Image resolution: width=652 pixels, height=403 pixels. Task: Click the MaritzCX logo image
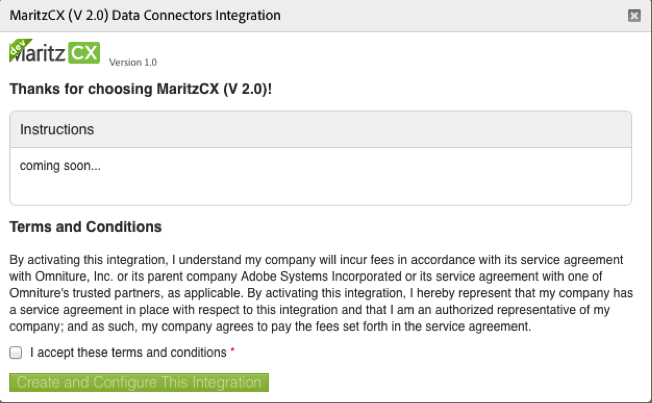[x=54, y=52]
